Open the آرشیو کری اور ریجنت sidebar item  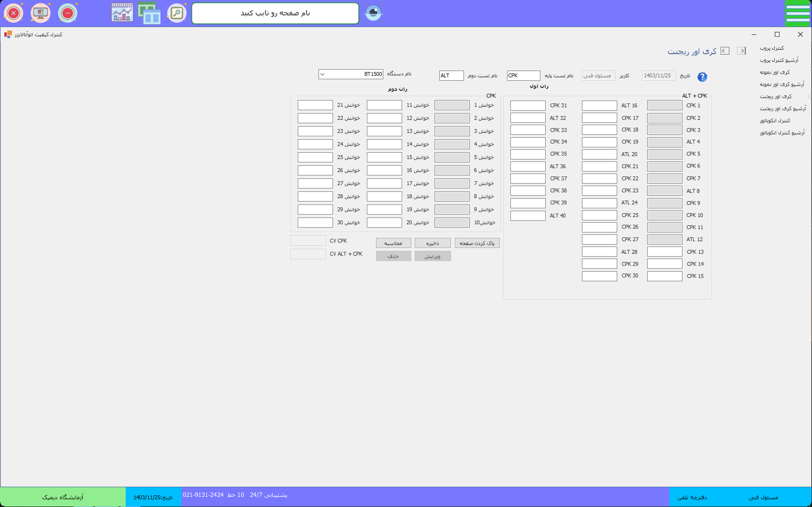(783, 109)
